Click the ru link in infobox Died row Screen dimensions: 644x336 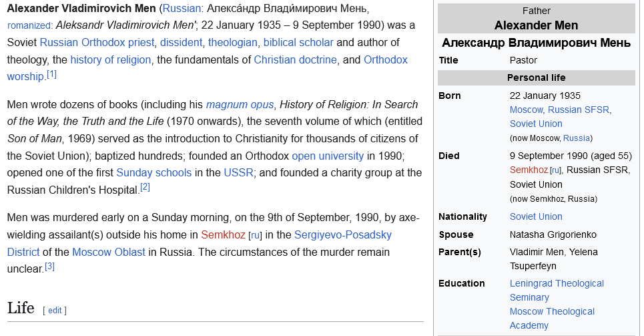tap(555, 170)
